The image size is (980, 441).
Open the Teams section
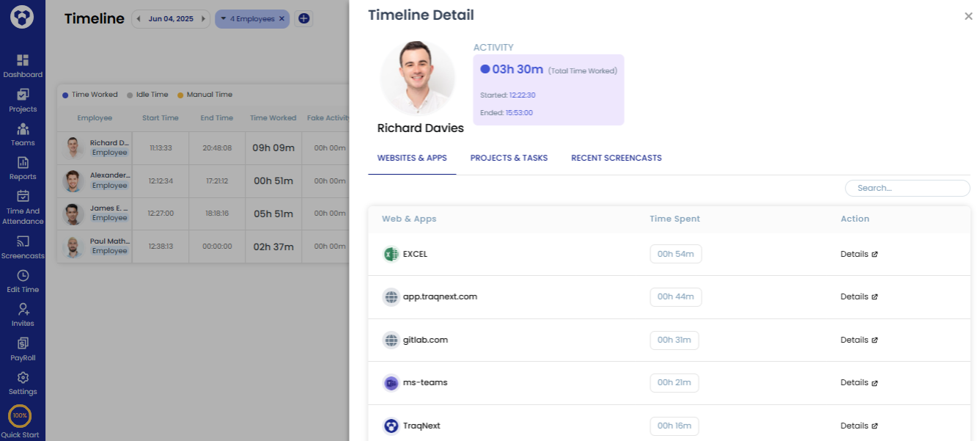(x=23, y=135)
